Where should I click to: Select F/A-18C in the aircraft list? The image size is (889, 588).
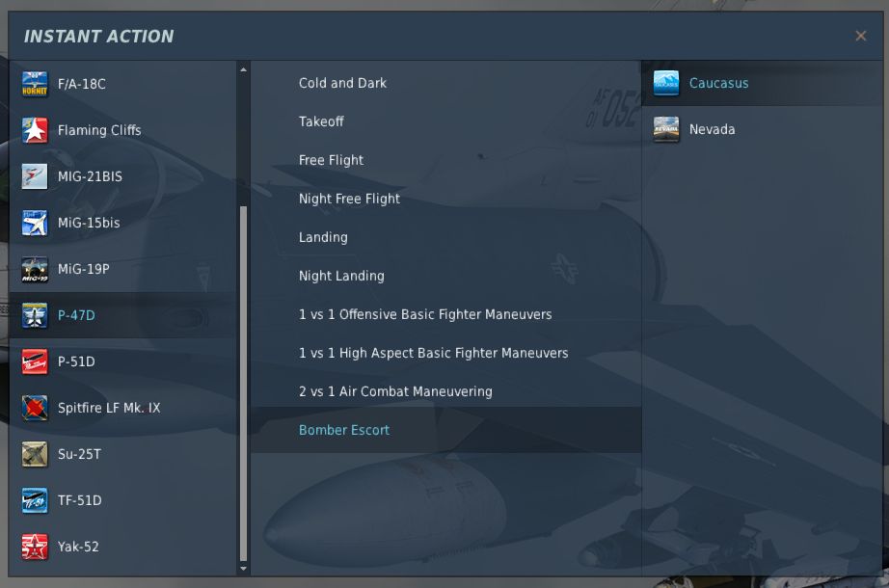(123, 84)
